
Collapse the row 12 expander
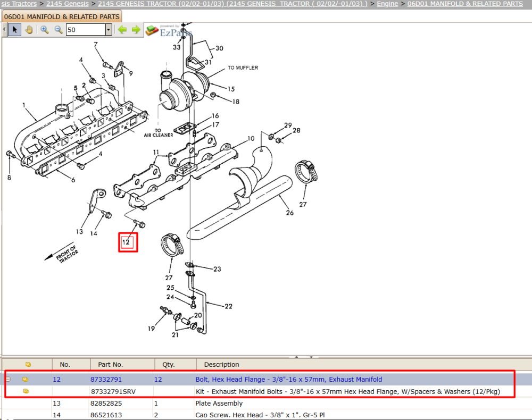[x=8, y=379]
